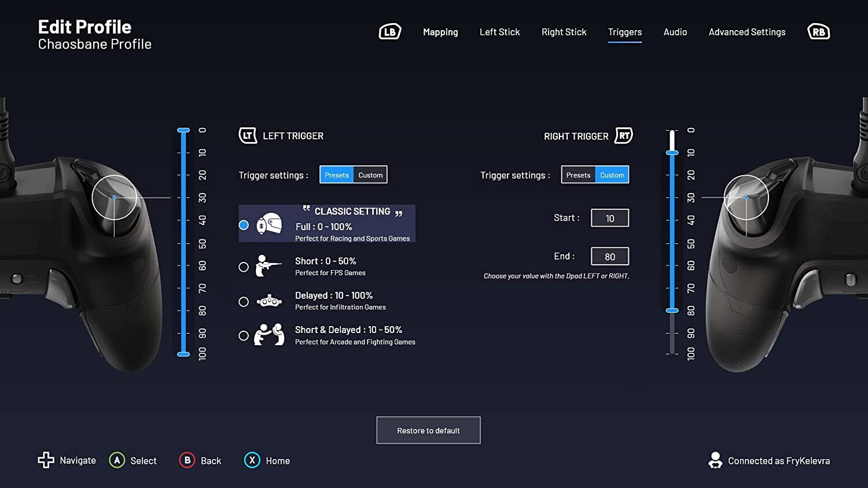
Task: Switch right trigger settings to Presets
Action: click(578, 175)
